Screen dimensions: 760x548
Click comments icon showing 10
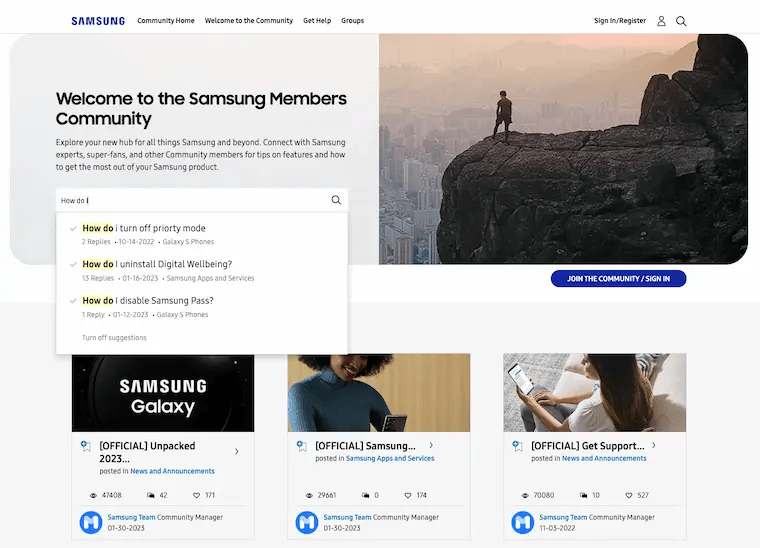tap(583, 495)
